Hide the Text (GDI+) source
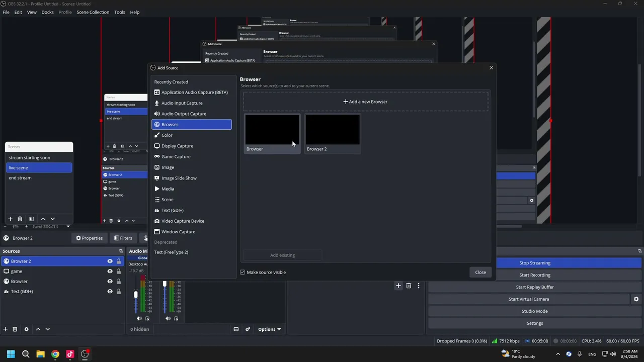The width and height of the screenshot is (644, 362). 110,292
